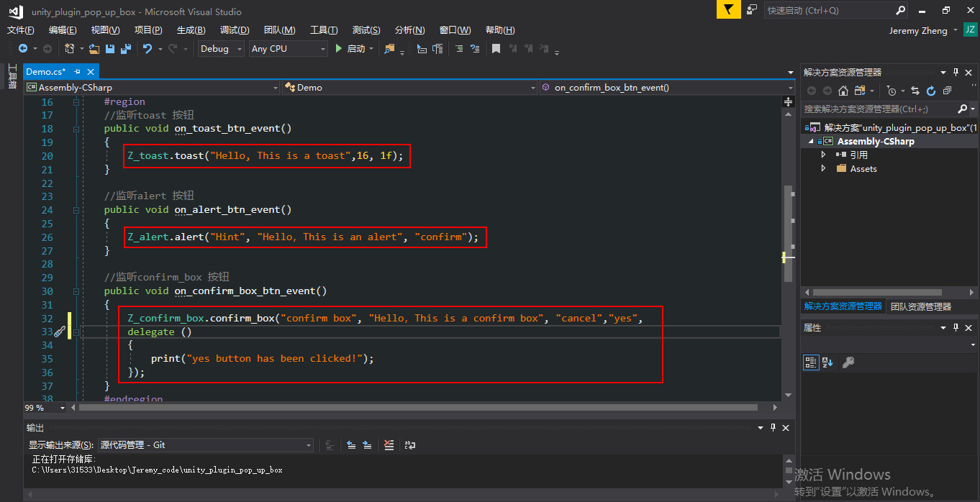Click the Home icon in Solution Explorer
980x502 pixels.
pyautogui.click(x=844, y=91)
